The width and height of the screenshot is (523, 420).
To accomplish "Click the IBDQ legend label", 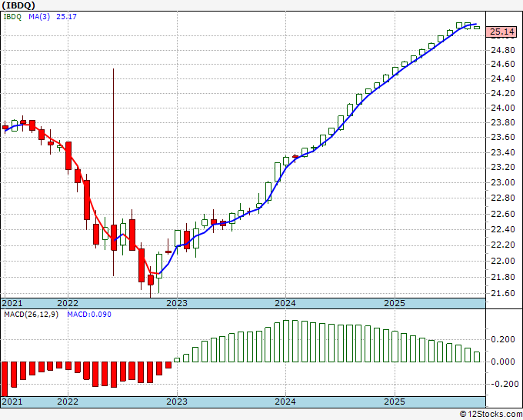I will tap(12, 17).
